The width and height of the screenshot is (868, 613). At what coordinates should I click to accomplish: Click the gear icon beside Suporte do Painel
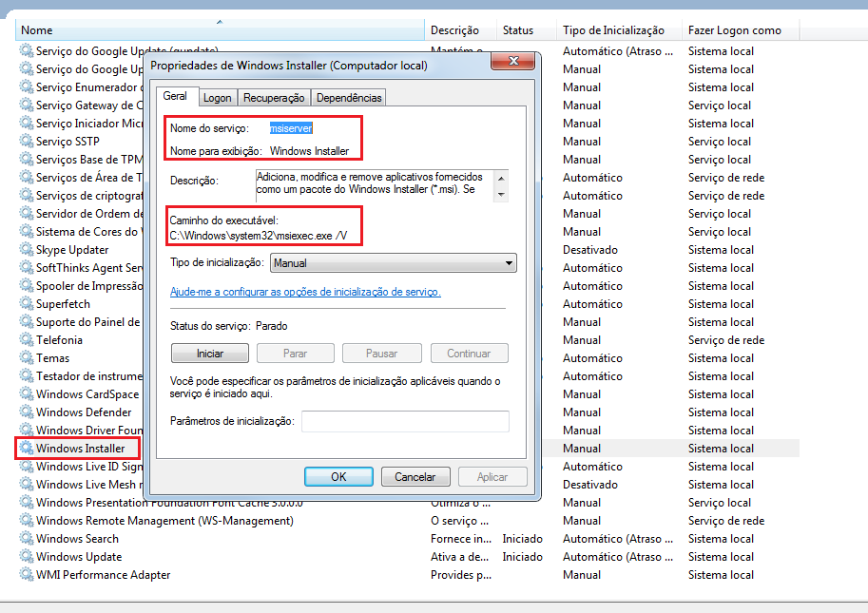pyautogui.click(x=26, y=322)
